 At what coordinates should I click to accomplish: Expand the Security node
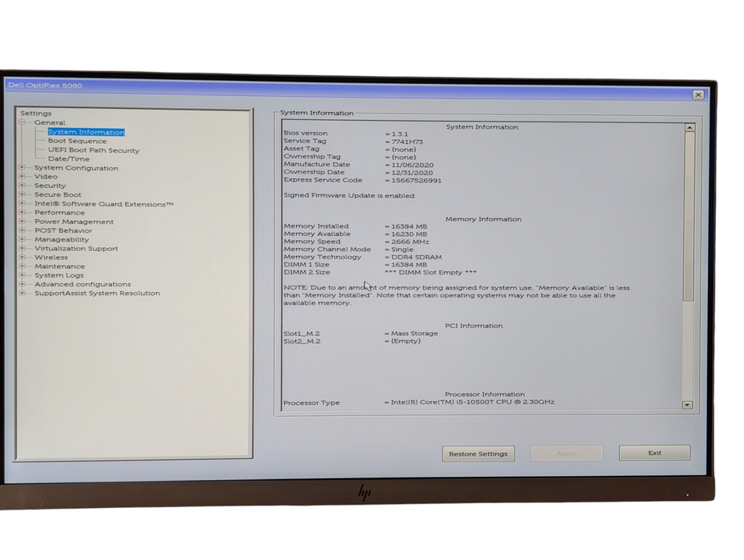(22, 185)
